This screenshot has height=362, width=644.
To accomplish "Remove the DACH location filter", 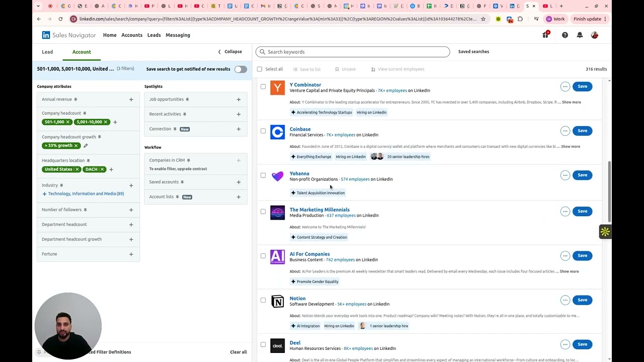I will (x=102, y=169).
